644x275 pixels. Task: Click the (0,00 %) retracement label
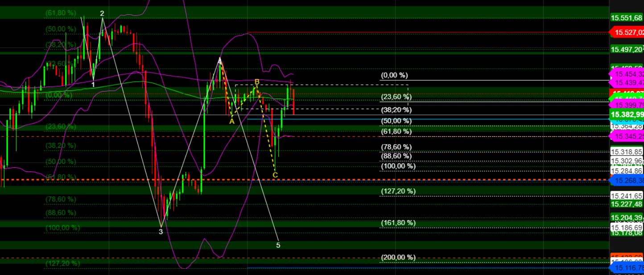pos(394,75)
